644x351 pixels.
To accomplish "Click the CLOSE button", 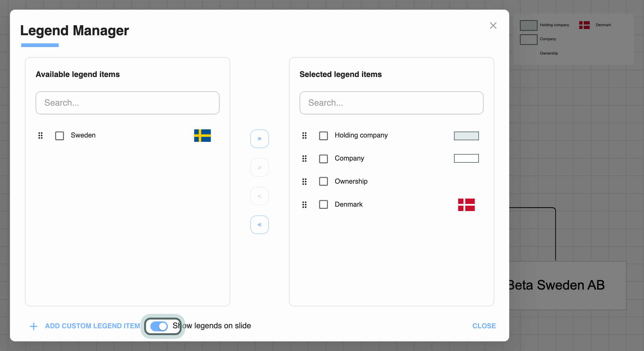I will (x=484, y=326).
